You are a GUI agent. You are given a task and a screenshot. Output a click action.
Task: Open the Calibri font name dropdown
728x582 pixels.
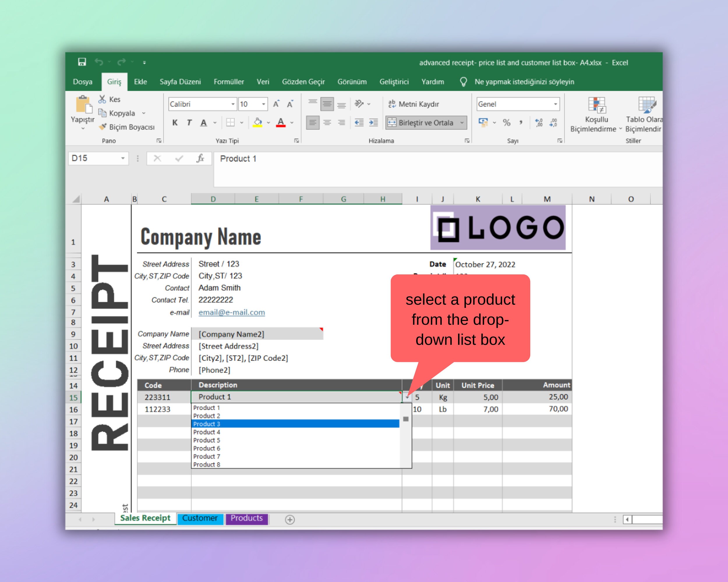233,104
